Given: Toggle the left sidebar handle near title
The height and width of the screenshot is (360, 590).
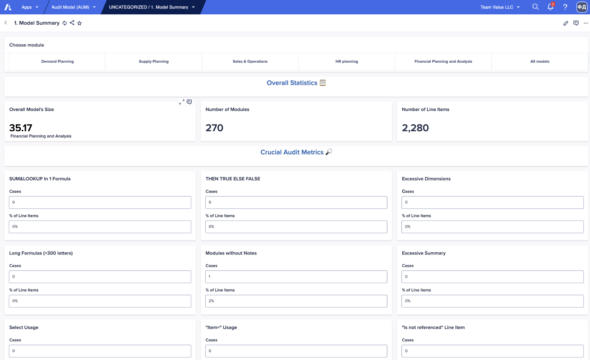Looking at the screenshot, I should tap(6, 23).
